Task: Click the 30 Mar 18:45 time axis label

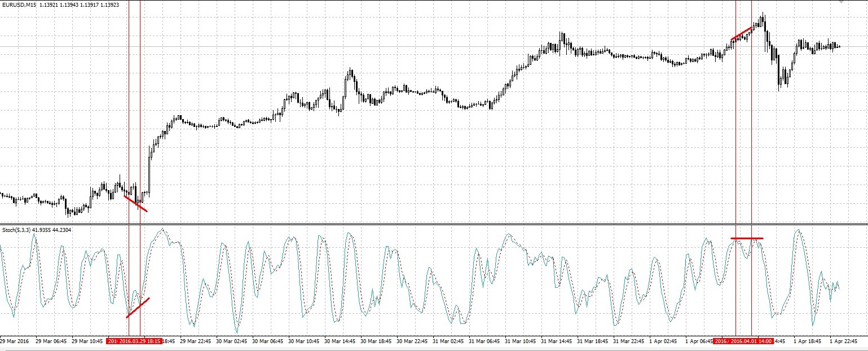Action: [x=376, y=341]
